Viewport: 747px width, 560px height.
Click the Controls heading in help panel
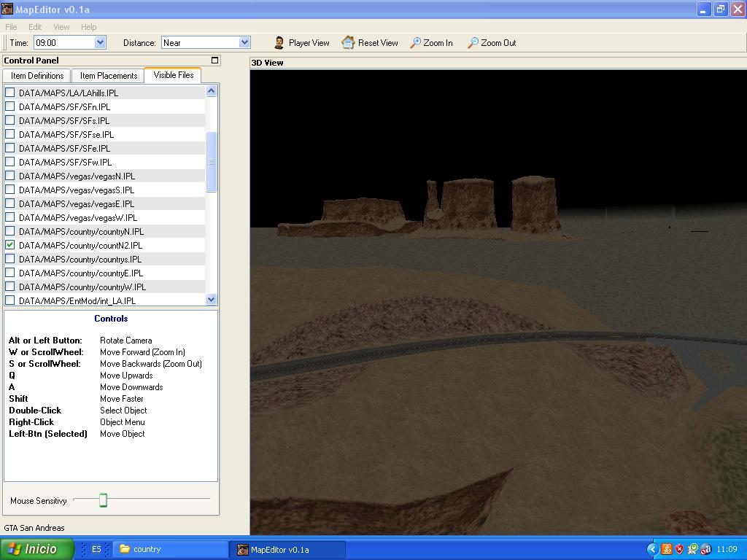(x=111, y=319)
